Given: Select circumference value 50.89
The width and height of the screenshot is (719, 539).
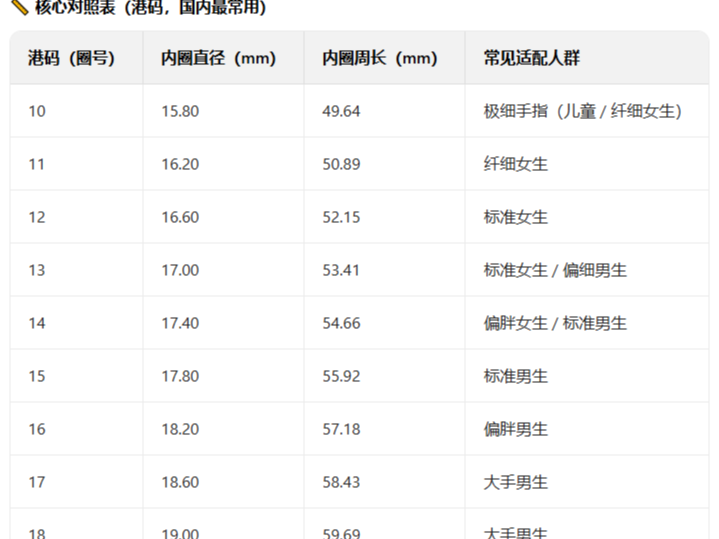Looking at the screenshot, I should 341,164.
